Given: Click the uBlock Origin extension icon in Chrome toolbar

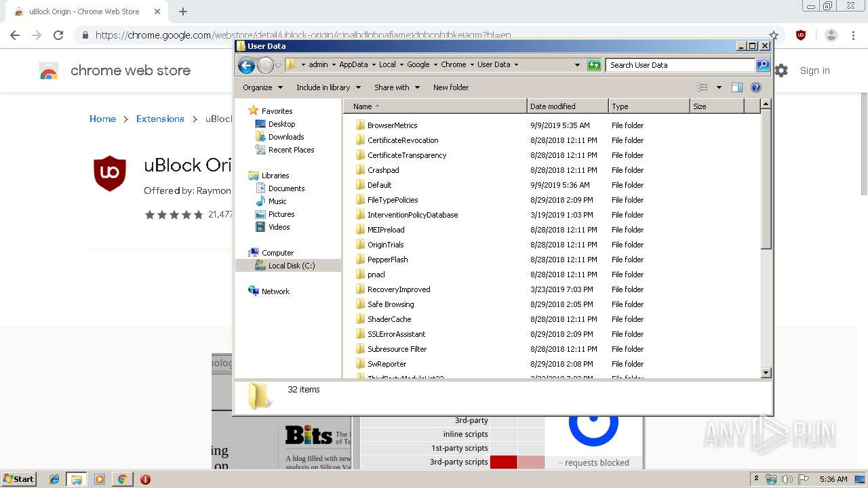Looking at the screenshot, I should pyautogui.click(x=801, y=35).
